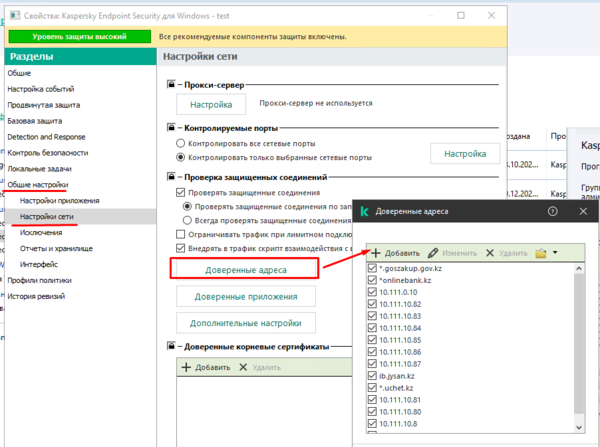Select Контролировать все сетевые порты option
Viewport: 600px width, 447px height.
coord(181,144)
